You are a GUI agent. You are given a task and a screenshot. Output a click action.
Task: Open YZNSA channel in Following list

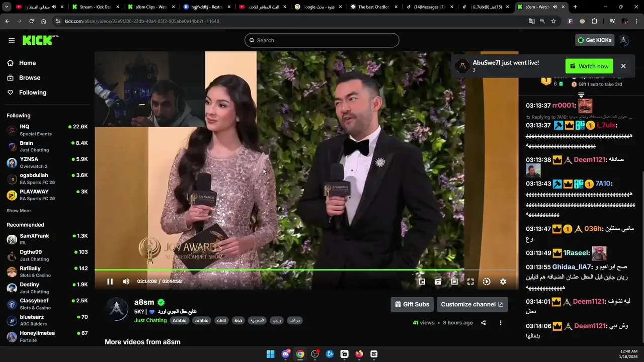[x=47, y=162]
